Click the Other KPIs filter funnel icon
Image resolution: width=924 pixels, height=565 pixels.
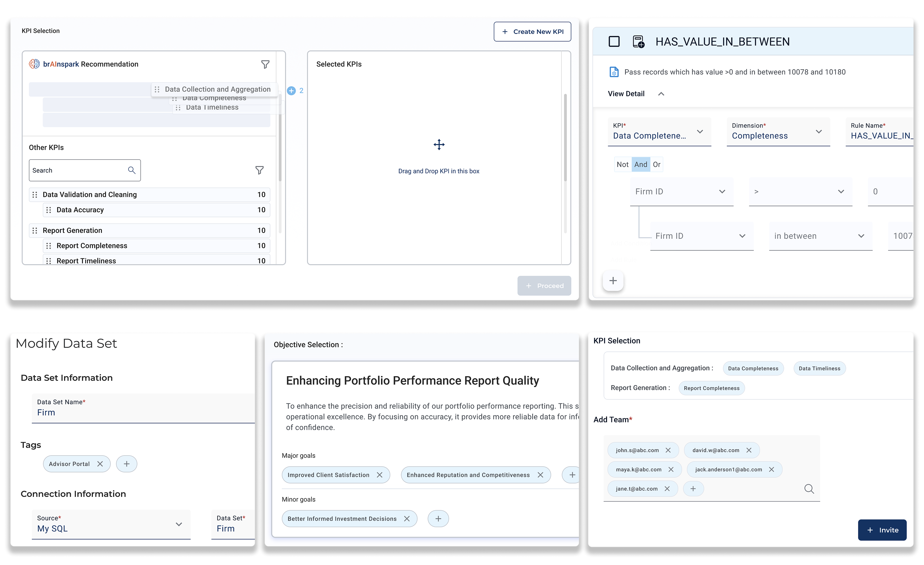click(259, 170)
